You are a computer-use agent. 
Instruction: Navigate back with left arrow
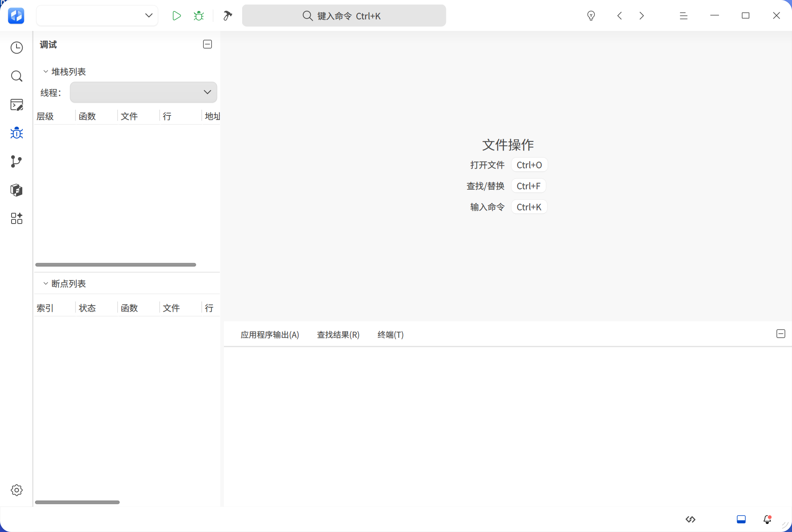coord(620,16)
